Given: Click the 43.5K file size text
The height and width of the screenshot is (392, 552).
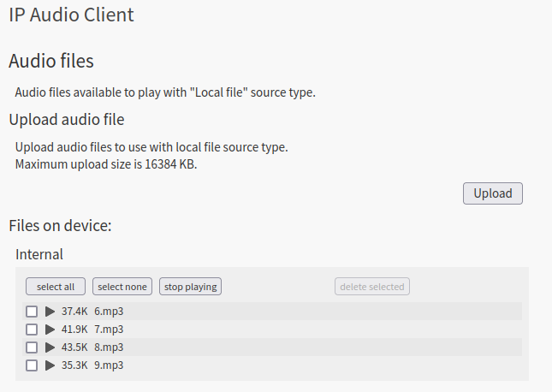Looking at the screenshot, I should [x=74, y=347].
